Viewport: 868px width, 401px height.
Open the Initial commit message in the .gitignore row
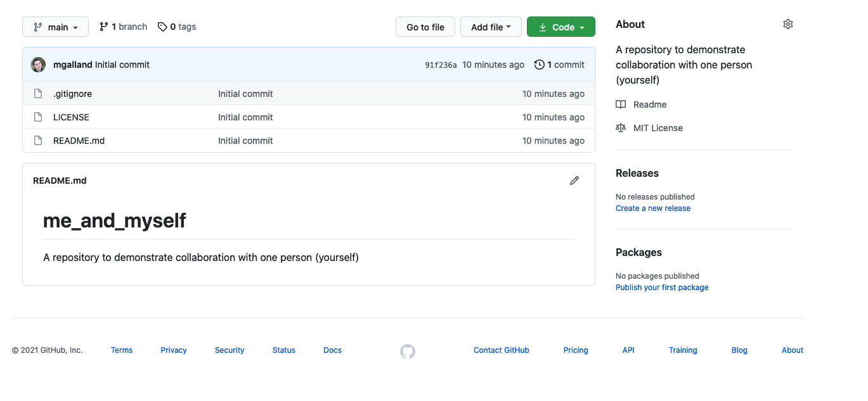tap(245, 94)
